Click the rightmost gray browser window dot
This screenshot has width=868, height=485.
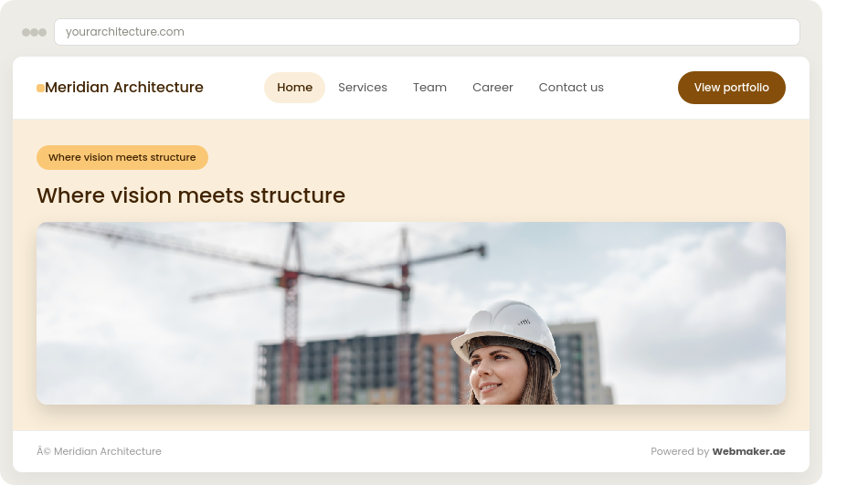(x=43, y=32)
